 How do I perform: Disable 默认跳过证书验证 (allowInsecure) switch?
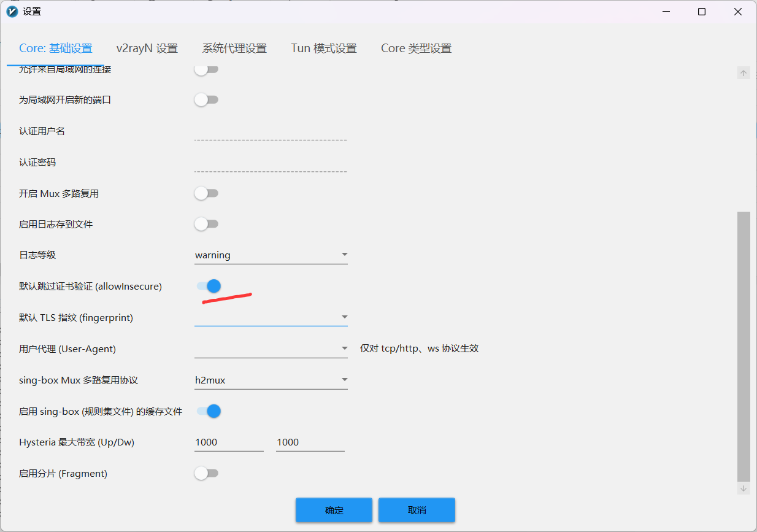coord(209,286)
